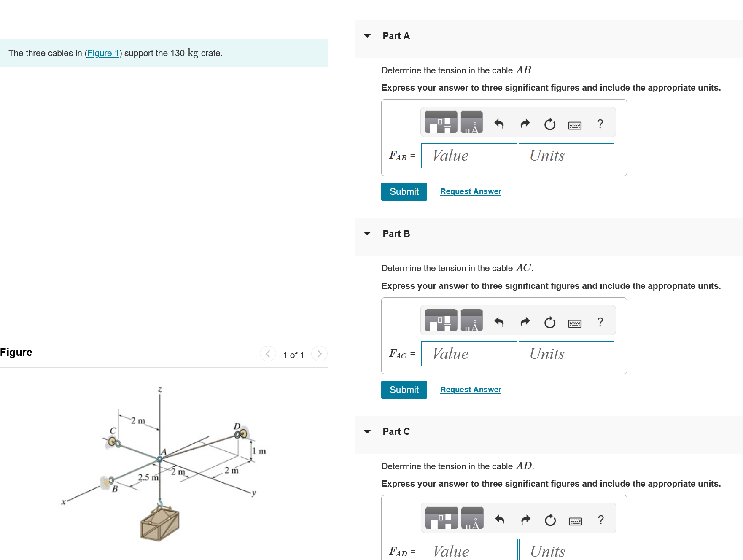Click the Submit button under Part B
The image size is (743, 560).
click(404, 390)
